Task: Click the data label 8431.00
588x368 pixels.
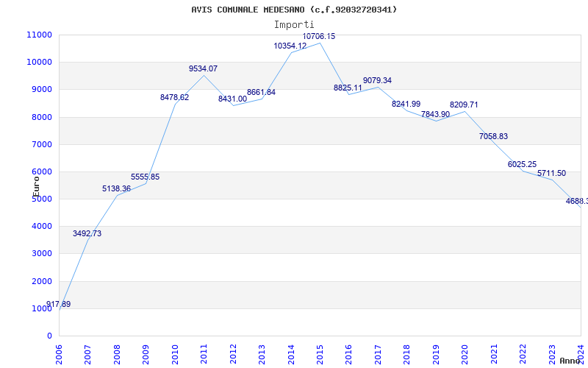Action: pyautogui.click(x=232, y=99)
